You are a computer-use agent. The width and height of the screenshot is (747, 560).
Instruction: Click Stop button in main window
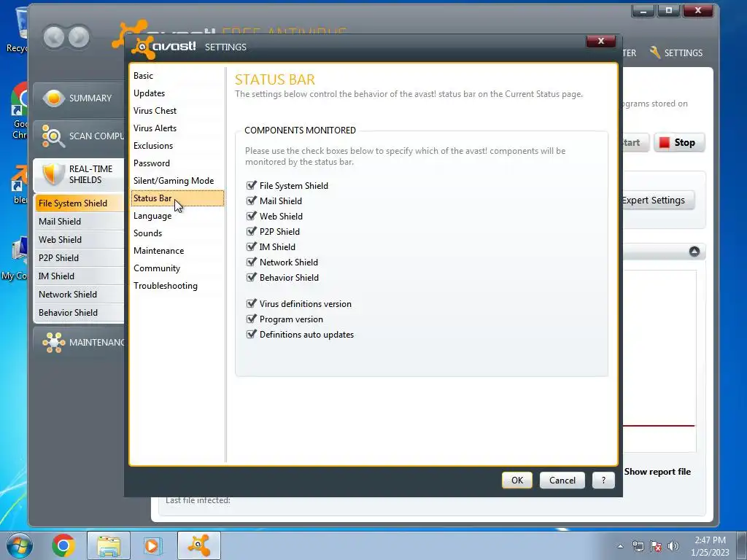pos(679,142)
